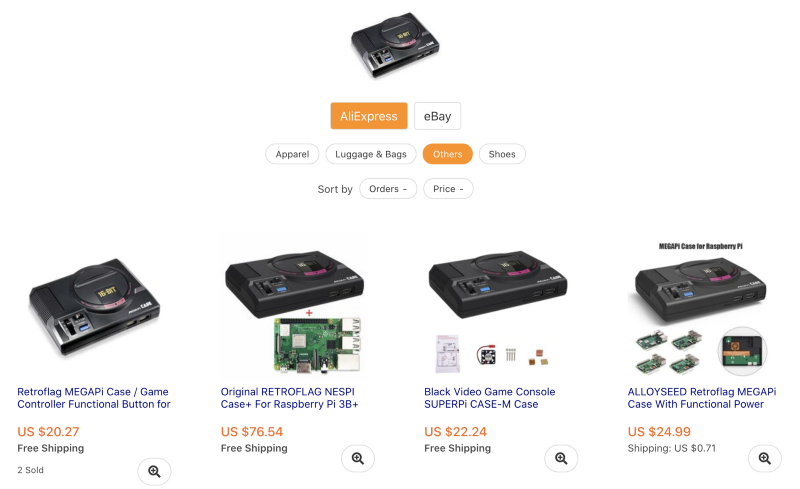
Task: Open Original RETROFLAG NESPI Case+ link
Action: tap(289, 398)
